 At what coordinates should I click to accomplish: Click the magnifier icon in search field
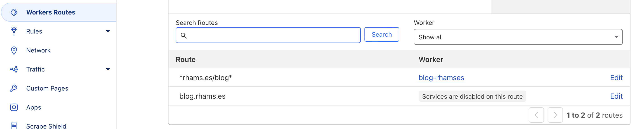(184, 36)
